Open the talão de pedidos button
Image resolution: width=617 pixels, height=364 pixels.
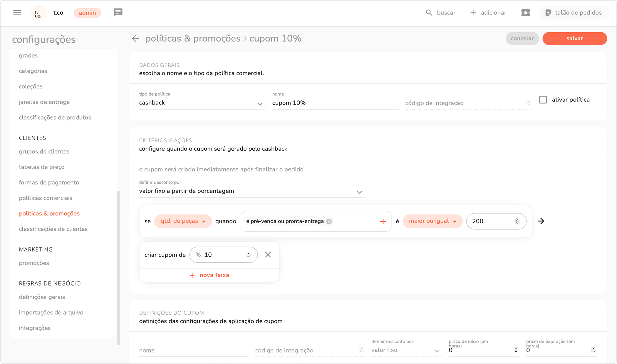pos(574,13)
